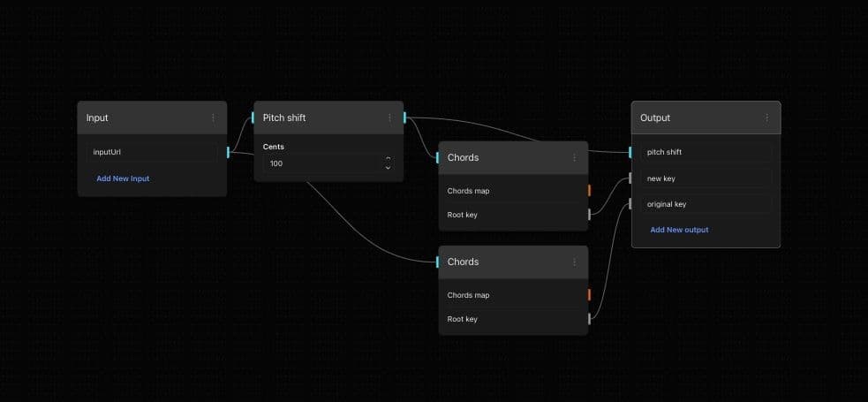
Task: Open the Pitch shift node options menu
Action: [x=389, y=118]
